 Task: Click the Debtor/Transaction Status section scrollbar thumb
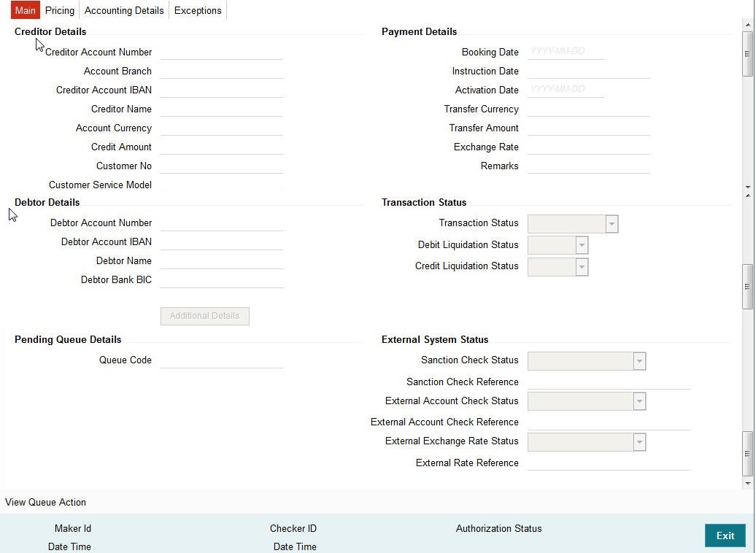747,287
